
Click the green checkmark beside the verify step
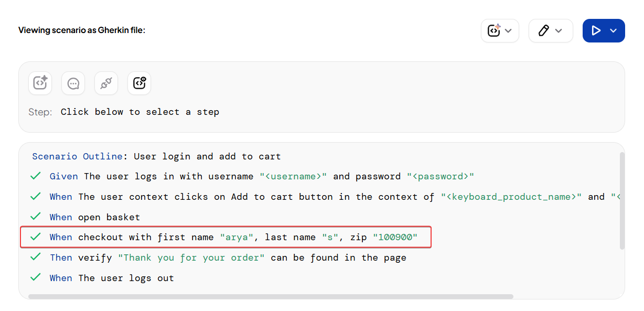pyautogui.click(x=36, y=257)
